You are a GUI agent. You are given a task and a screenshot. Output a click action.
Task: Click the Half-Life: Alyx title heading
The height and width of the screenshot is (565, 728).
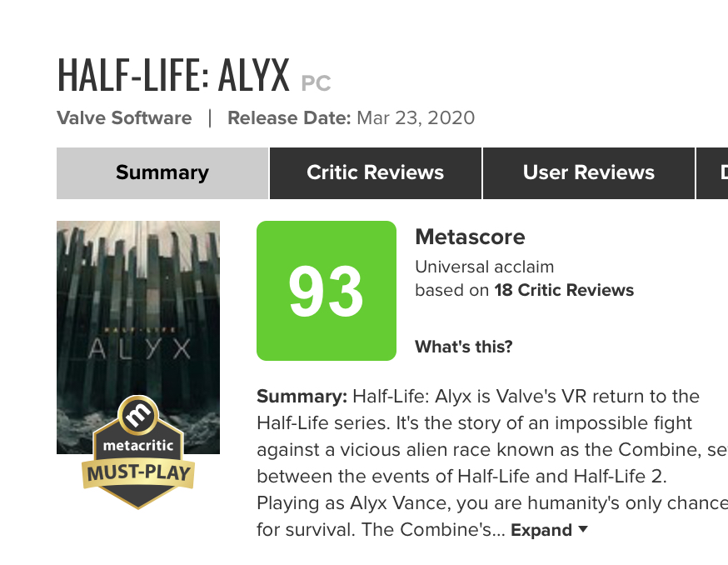173,75
